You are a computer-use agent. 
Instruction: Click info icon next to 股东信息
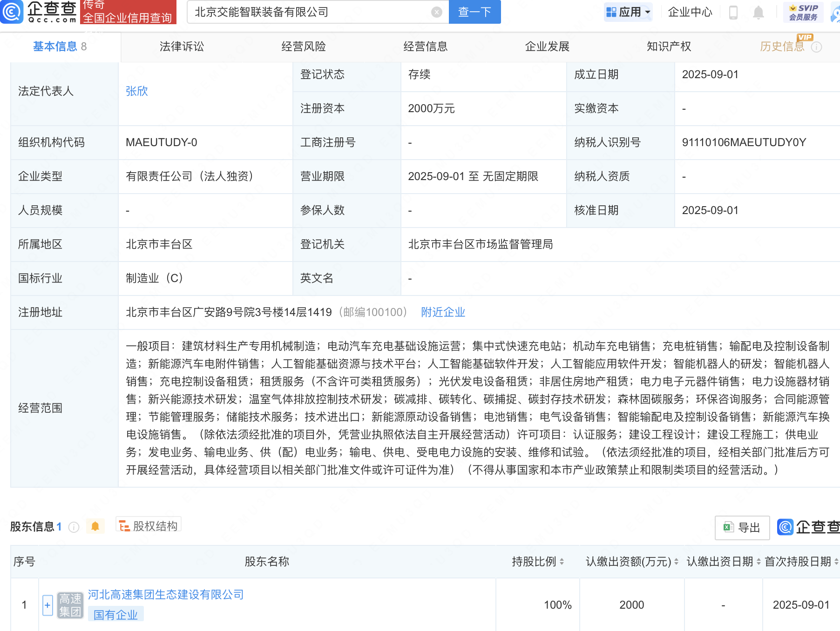(74, 527)
